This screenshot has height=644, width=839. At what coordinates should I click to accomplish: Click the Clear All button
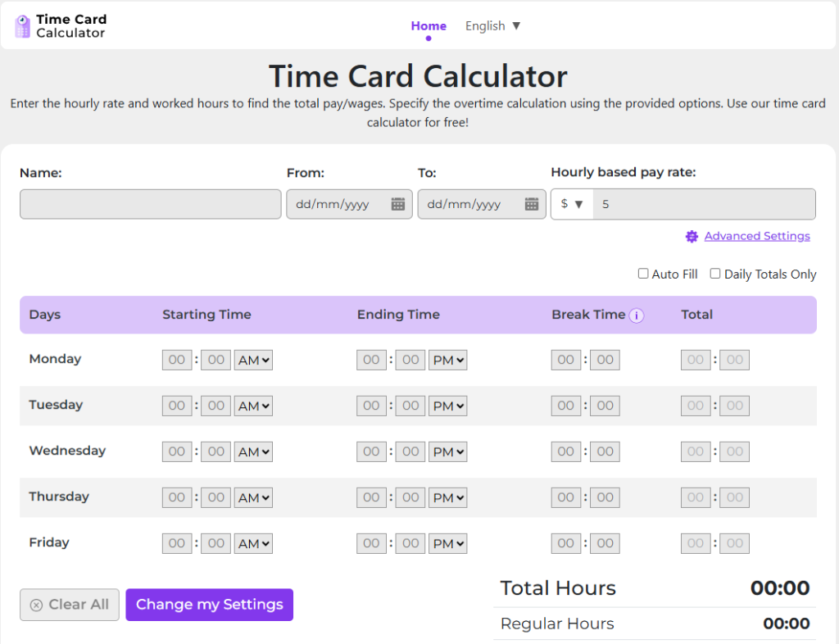[x=70, y=605]
